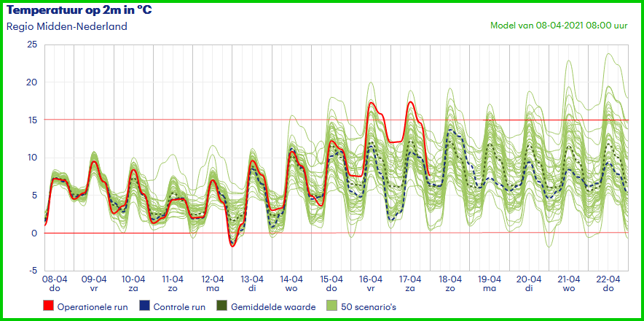This screenshot has height=321, width=644.
Task: Click the Model van 08-04-2021 08:00 uur text
Action: (559, 26)
